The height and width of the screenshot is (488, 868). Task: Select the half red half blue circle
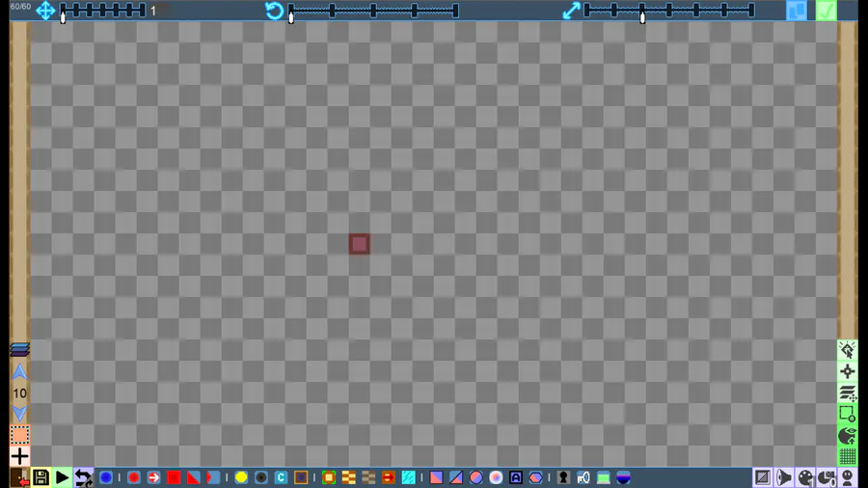(x=476, y=477)
